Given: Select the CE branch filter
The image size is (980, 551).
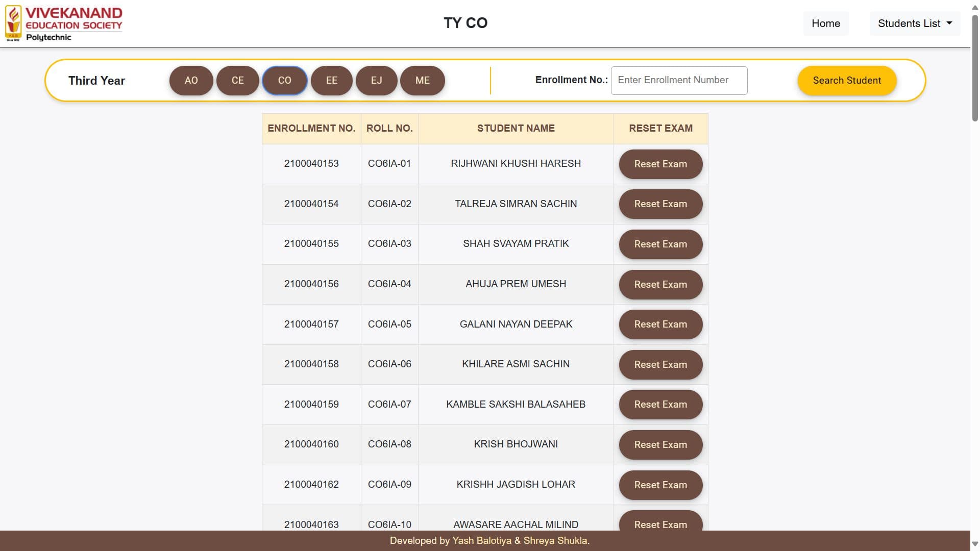Looking at the screenshot, I should pos(237,80).
